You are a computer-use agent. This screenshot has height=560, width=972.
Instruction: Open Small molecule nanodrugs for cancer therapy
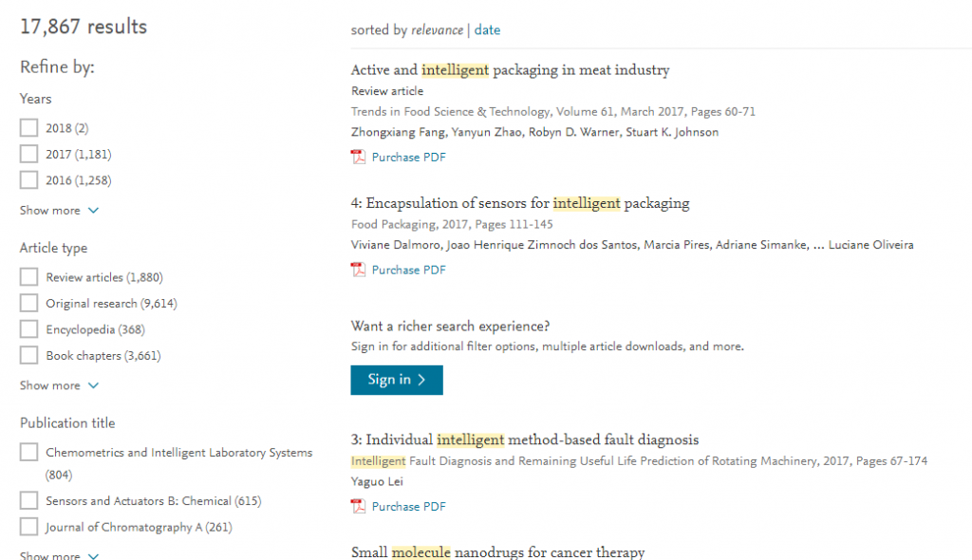pos(497,552)
